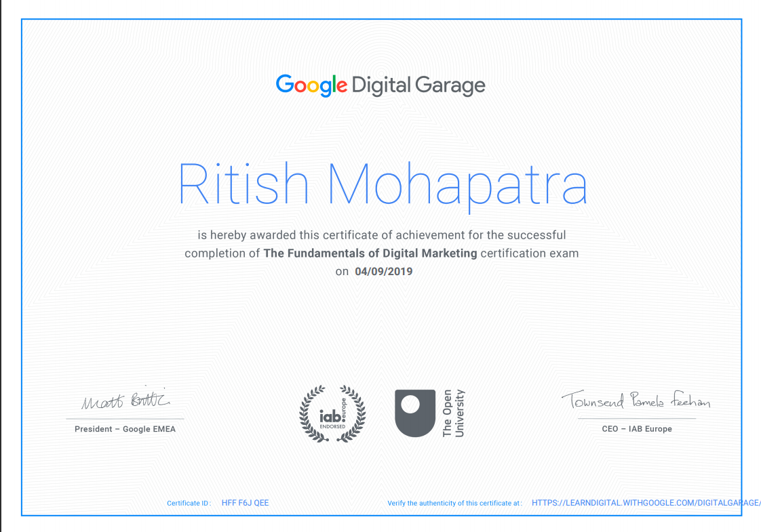Click the Townsend Pamela Feehan signature
The image size is (761, 532).
tap(636, 400)
